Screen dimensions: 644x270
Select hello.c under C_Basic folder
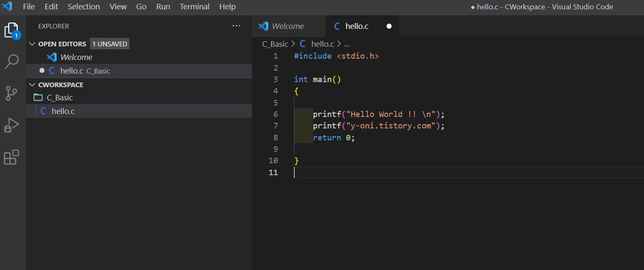click(139, 111)
